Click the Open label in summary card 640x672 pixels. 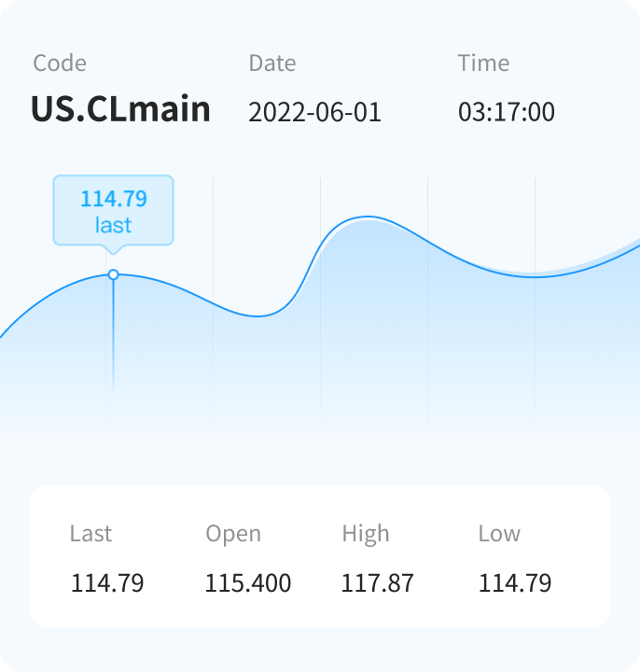[233, 534]
